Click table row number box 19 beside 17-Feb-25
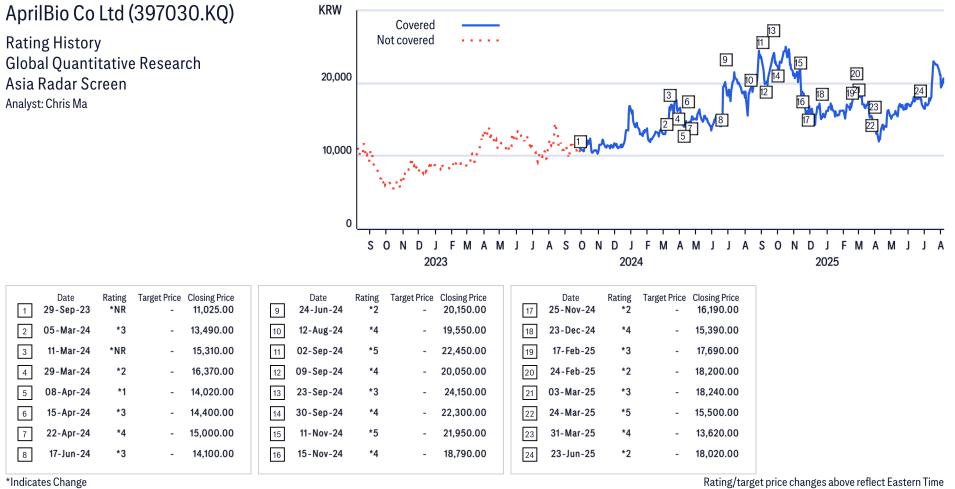Screen dimensions: 955x489 pos(529,351)
